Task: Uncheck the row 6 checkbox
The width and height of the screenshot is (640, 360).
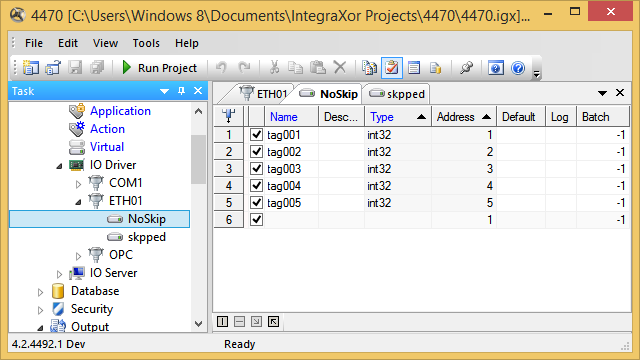Action: [x=256, y=219]
